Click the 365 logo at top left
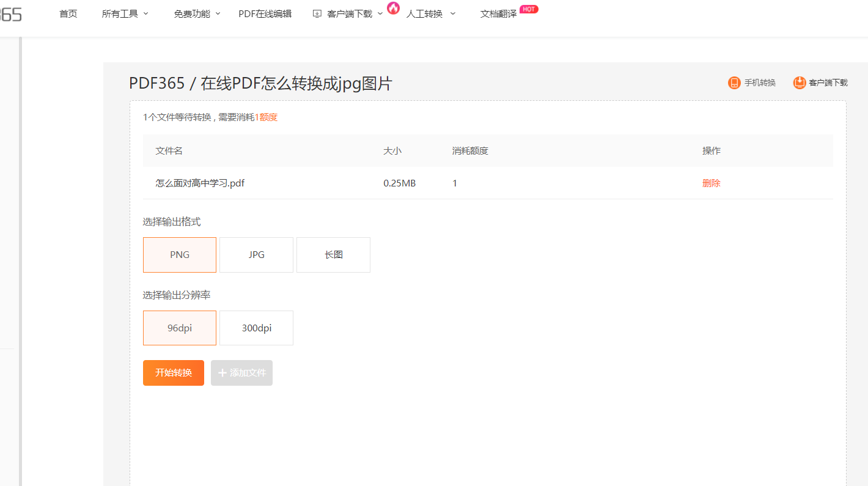Image resolution: width=868 pixels, height=486 pixels. pos(10,13)
